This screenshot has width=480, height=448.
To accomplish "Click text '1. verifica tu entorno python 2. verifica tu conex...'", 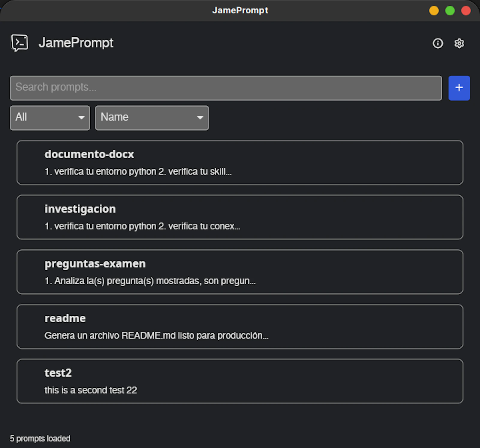I will (142, 226).
